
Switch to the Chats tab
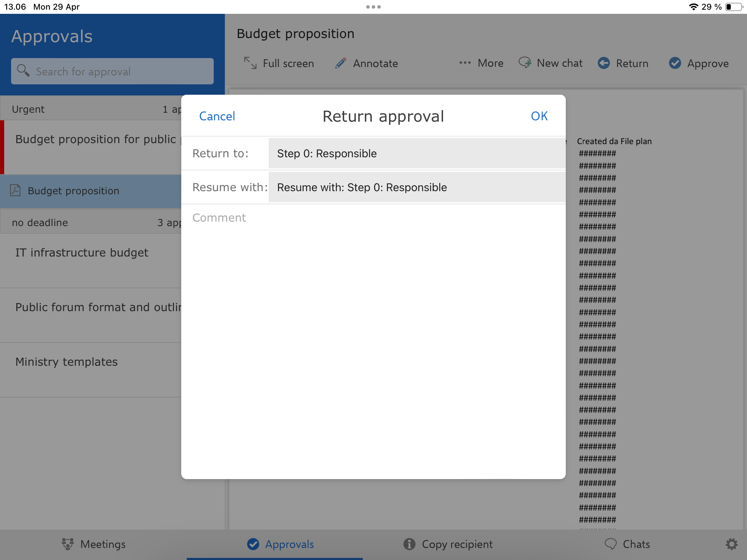[x=627, y=544]
